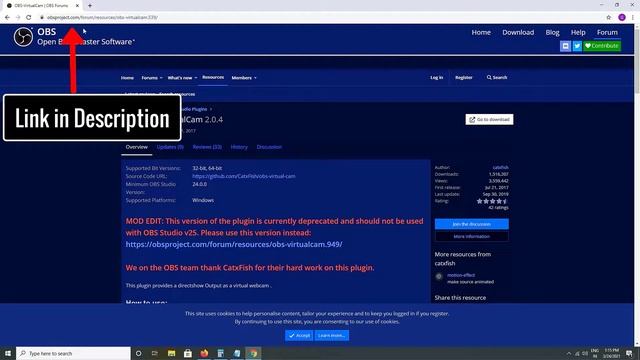
Task: Open Forum in top navigation
Action: pyautogui.click(x=607, y=32)
